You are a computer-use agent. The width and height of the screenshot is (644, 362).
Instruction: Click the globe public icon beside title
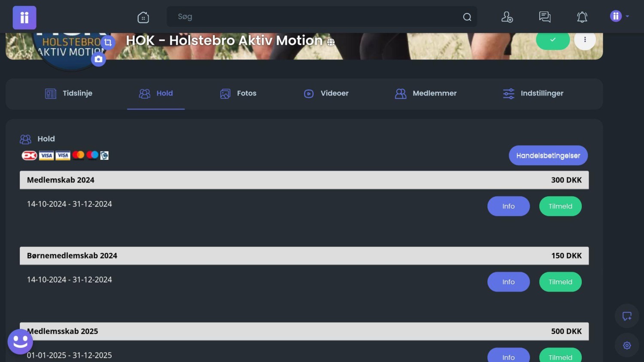coord(331,42)
